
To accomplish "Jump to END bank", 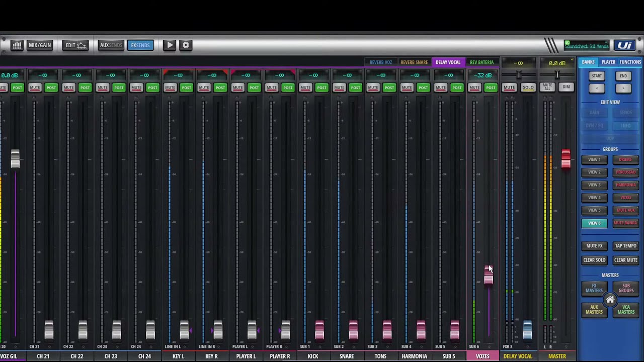I will point(623,76).
